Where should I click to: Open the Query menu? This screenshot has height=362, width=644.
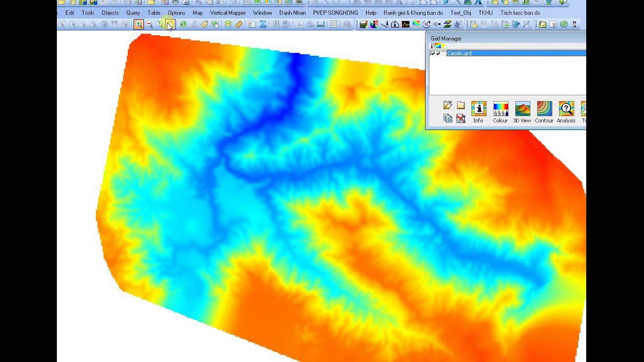pos(133,13)
